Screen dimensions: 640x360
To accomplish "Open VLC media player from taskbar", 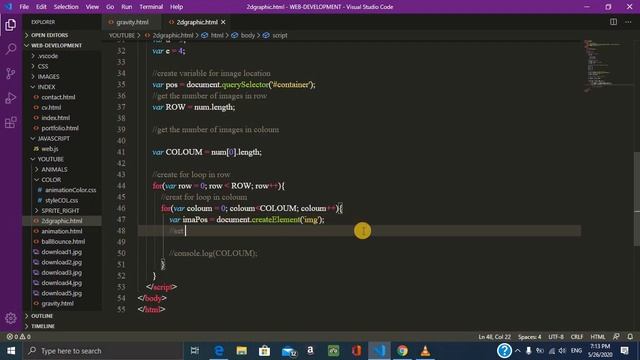I will [425, 351].
